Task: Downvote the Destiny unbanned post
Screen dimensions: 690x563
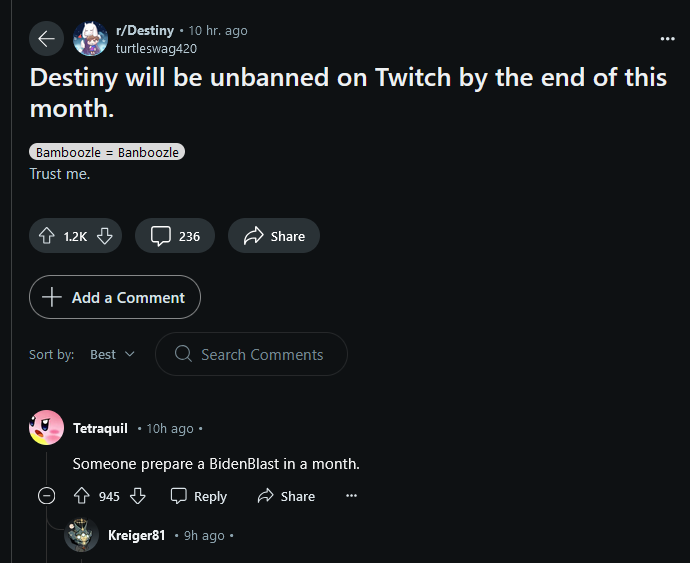Action: (105, 236)
